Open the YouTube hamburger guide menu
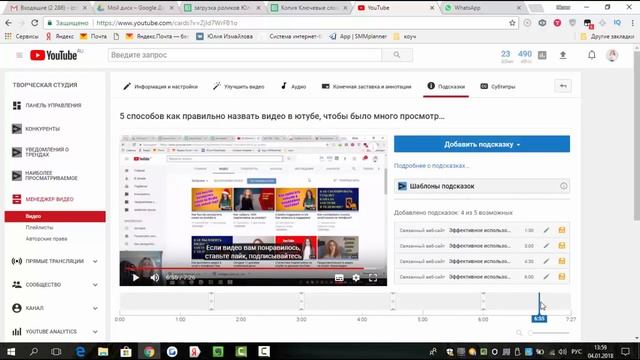 click(19, 55)
